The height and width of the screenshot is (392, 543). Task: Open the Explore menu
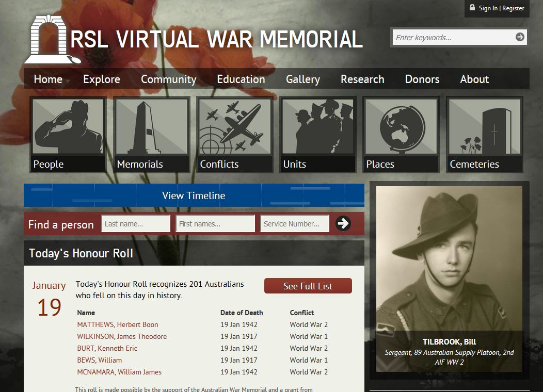tap(101, 79)
